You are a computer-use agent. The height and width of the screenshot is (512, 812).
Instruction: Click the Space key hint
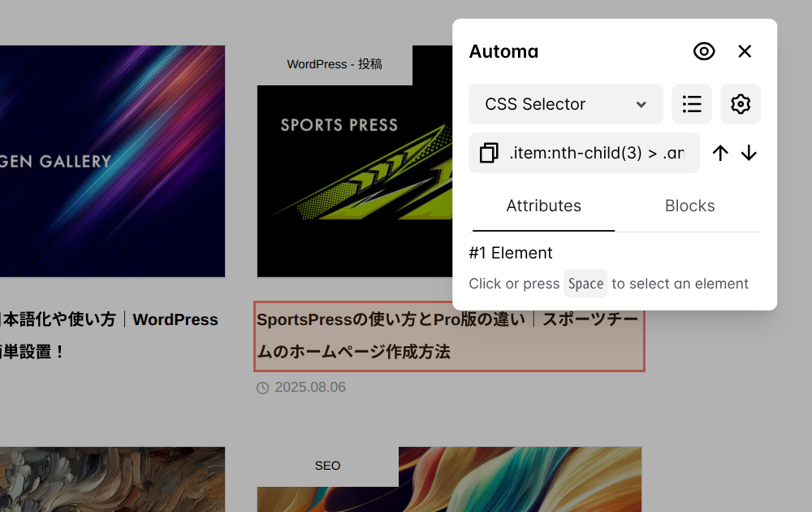click(585, 284)
